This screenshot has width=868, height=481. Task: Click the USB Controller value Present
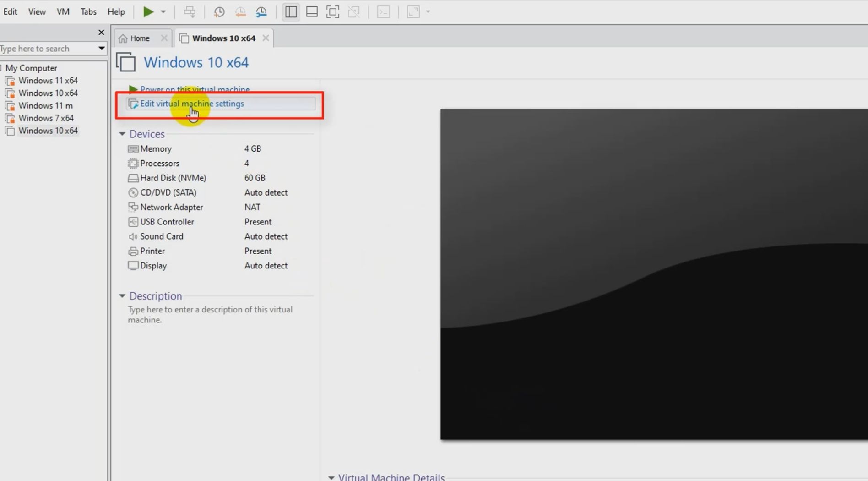258,222
